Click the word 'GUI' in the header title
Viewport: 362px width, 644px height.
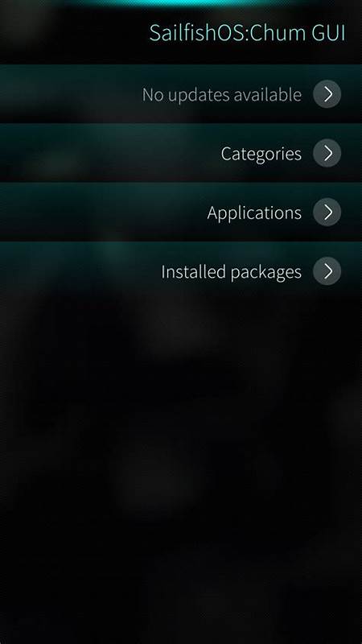coord(328,33)
